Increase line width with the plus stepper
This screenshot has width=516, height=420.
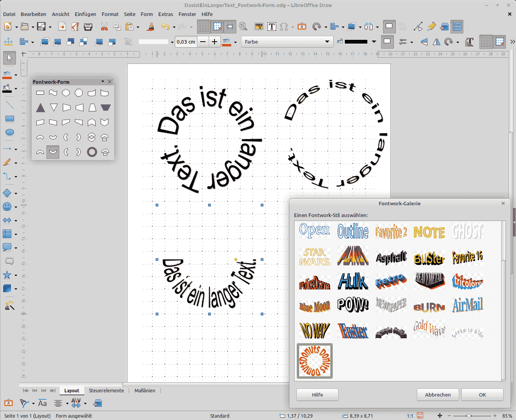(214, 42)
